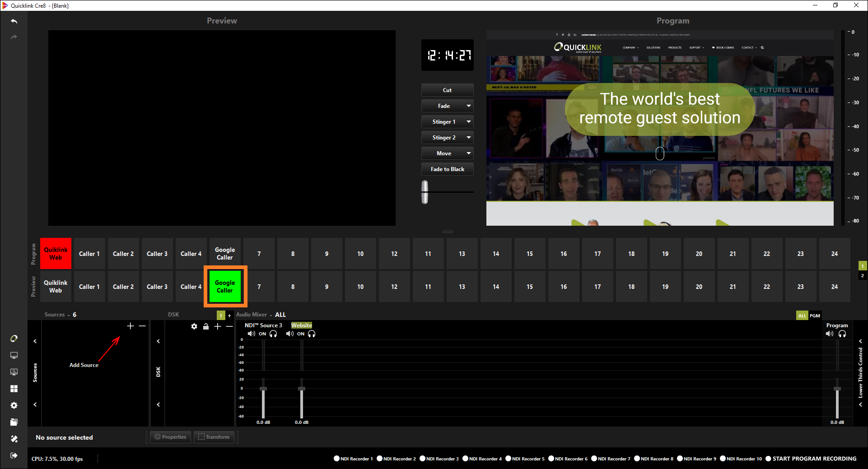Screen dimensions: 868x469
Task: Toggle NDI Recorder 3 radio button
Action: click(422, 459)
